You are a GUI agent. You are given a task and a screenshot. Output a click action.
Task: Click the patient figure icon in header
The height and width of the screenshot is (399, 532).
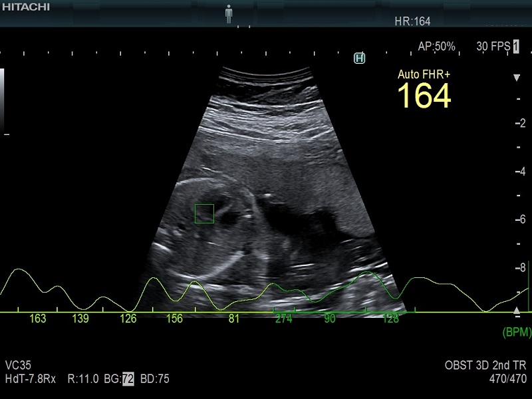click(229, 13)
